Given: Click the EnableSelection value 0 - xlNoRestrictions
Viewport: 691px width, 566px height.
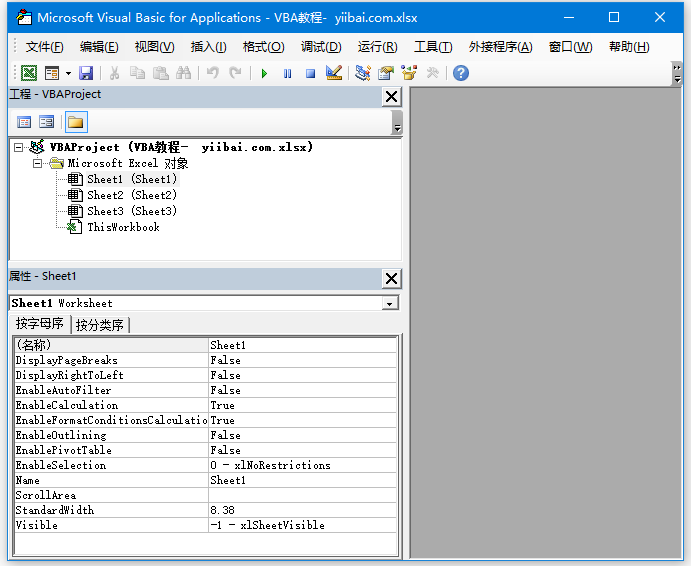Looking at the screenshot, I should [x=302, y=465].
